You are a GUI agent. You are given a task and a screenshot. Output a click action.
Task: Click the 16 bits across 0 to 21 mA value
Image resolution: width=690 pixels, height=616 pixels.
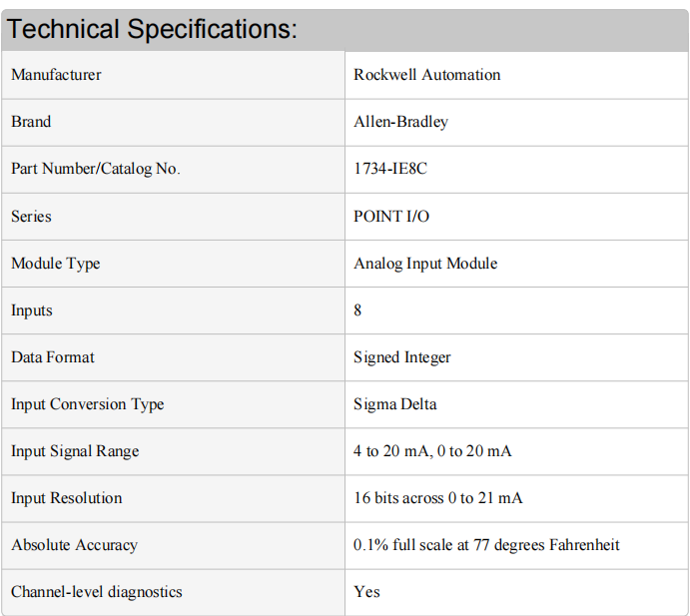(437, 498)
